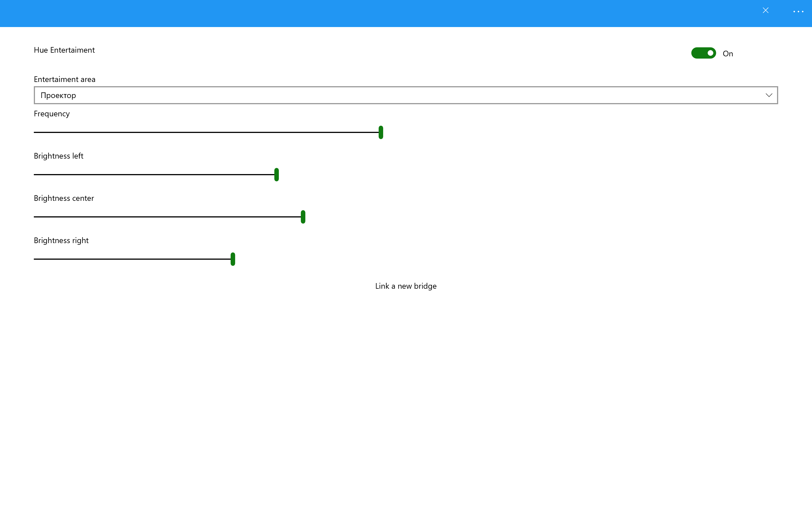Expand the Entertaiment area dropdown arrow

(769, 95)
